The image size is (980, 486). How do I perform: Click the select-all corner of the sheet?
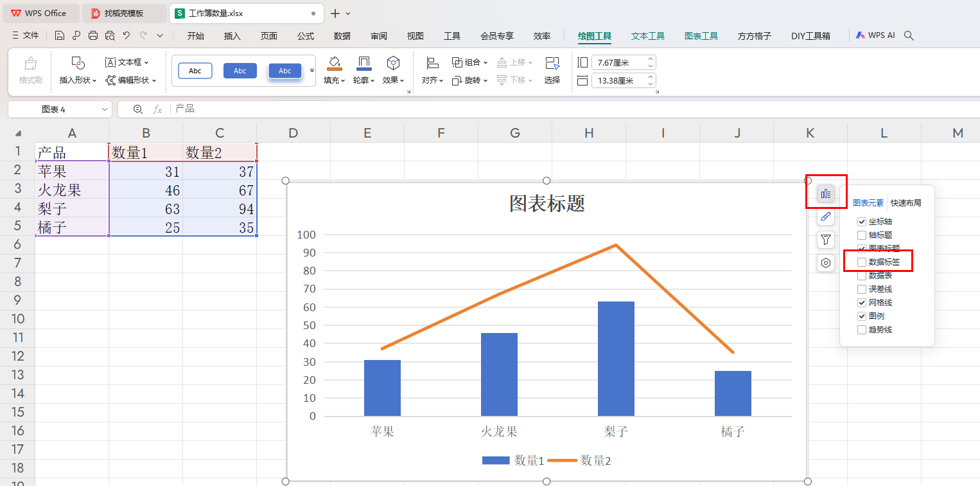[18, 133]
